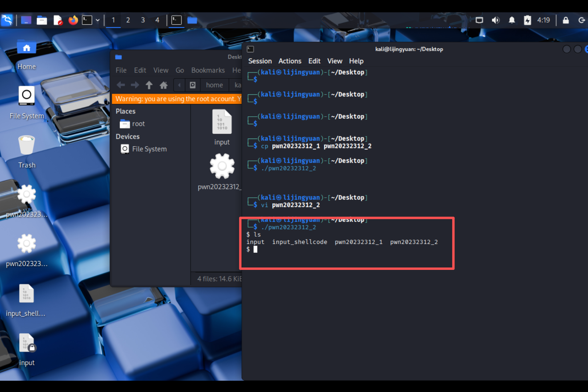Expand the terminal launcher dropdown arrow
This screenshot has width=588, height=392.
coord(98,20)
